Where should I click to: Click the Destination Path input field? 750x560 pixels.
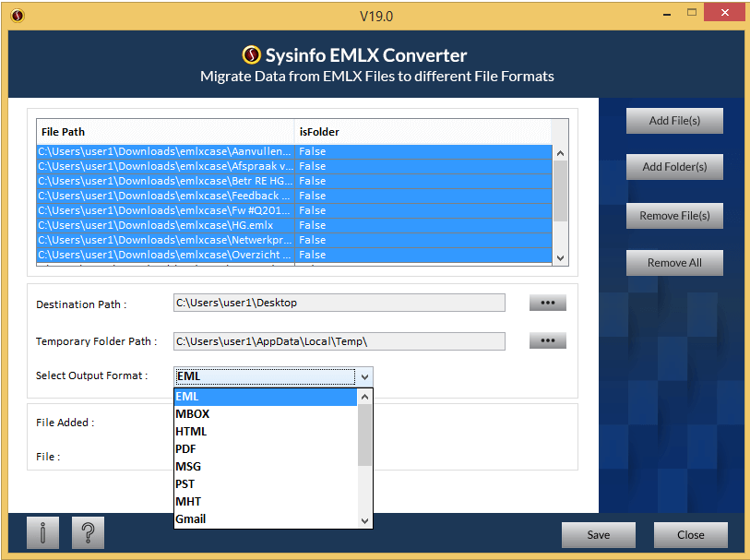(x=339, y=303)
